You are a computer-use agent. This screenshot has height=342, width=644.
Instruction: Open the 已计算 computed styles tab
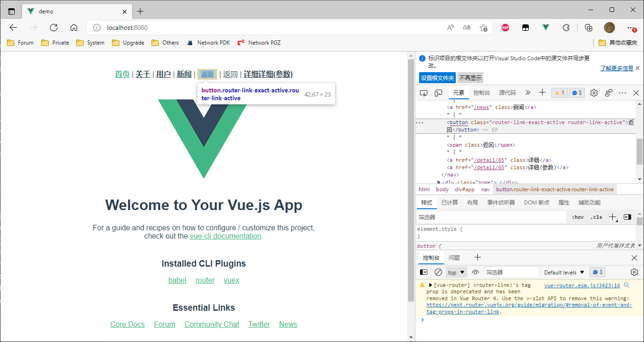[x=450, y=203]
